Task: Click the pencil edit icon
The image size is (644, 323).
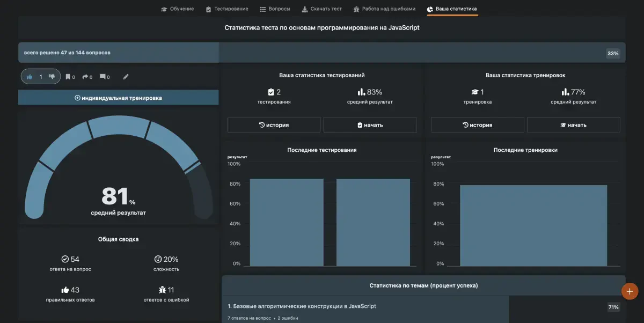Action: [x=125, y=76]
